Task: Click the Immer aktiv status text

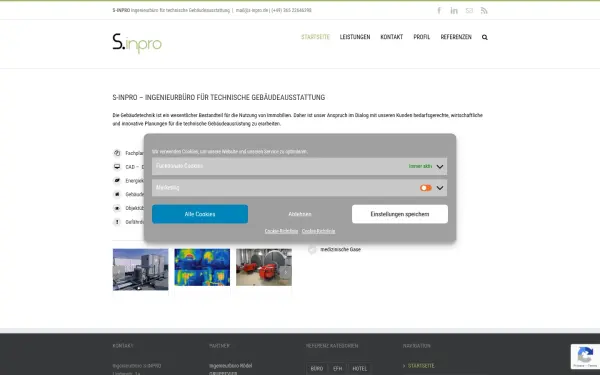Action: point(420,166)
